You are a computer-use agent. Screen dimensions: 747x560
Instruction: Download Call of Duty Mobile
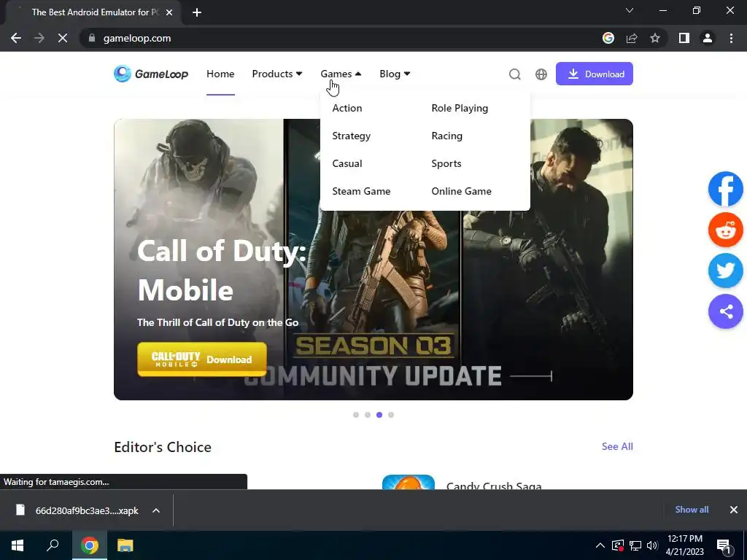(x=202, y=359)
